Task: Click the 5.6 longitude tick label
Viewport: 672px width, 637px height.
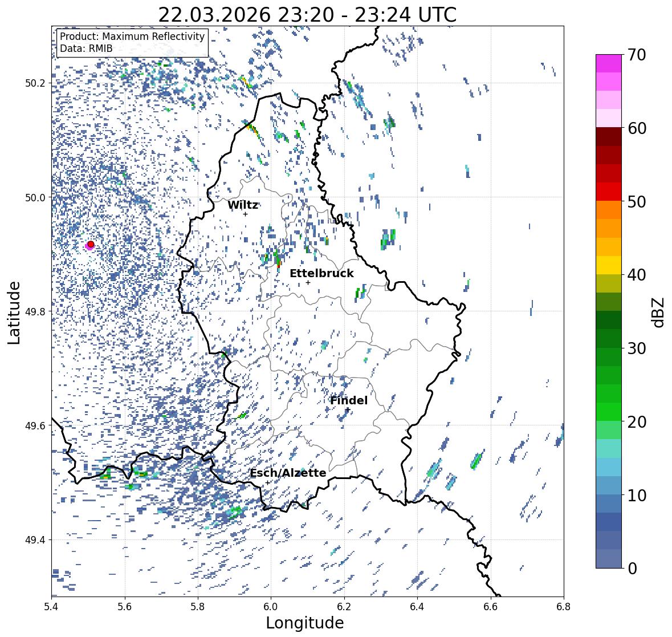Action: tap(125, 607)
